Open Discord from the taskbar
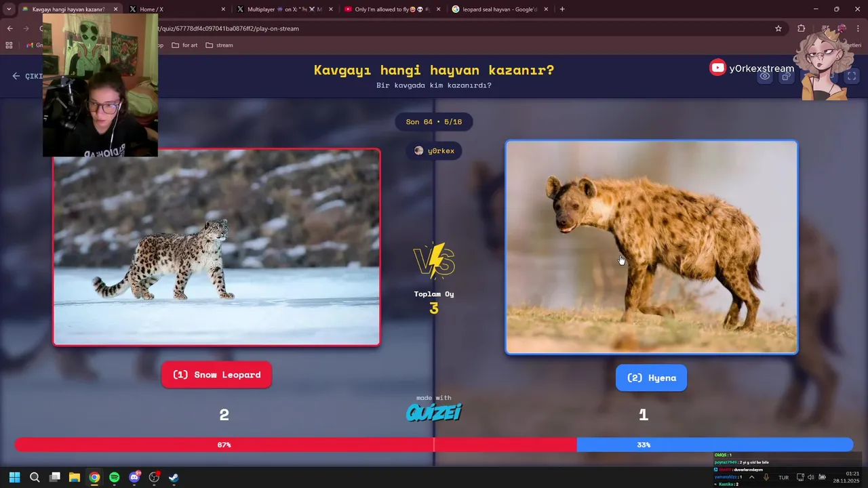Image resolution: width=868 pixels, height=488 pixels. point(134,477)
